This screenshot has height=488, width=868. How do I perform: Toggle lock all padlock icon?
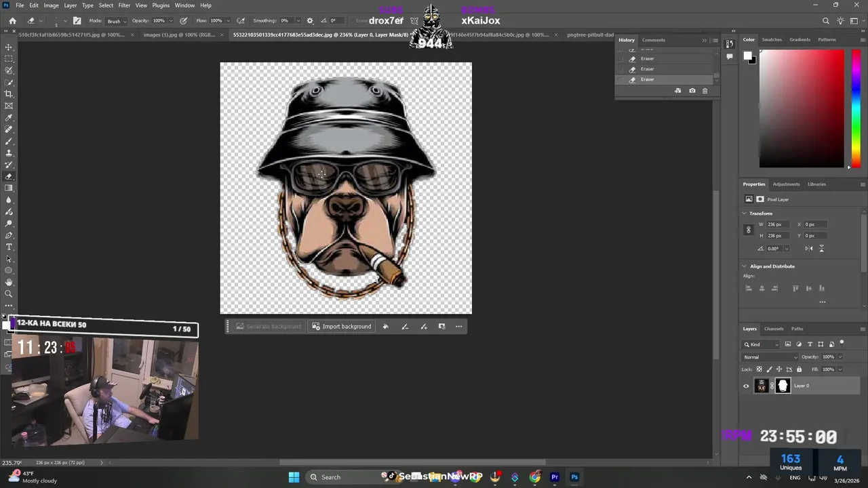point(799,369)
